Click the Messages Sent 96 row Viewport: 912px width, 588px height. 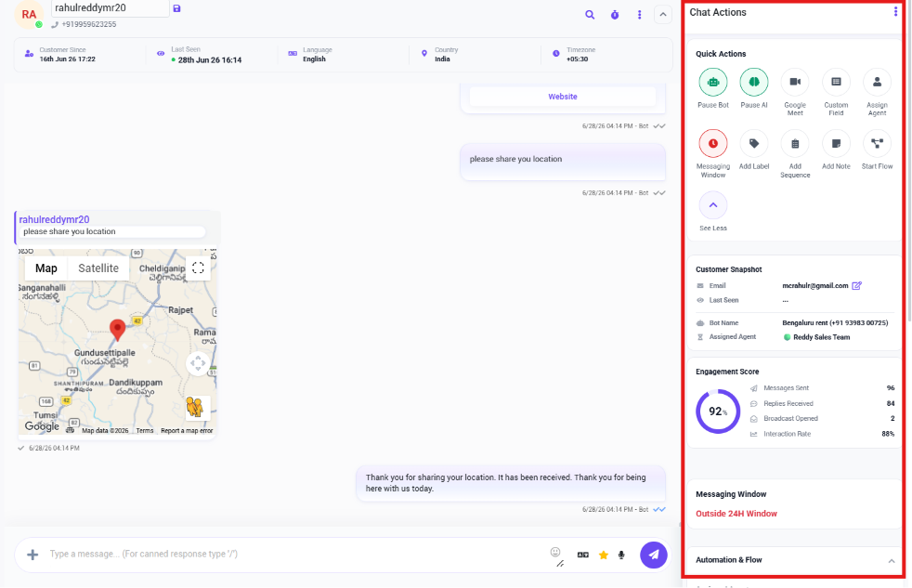823,388
